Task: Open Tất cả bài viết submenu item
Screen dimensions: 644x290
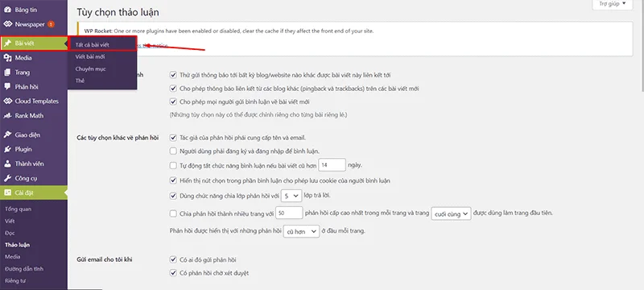Action: [x=102, y=44]
